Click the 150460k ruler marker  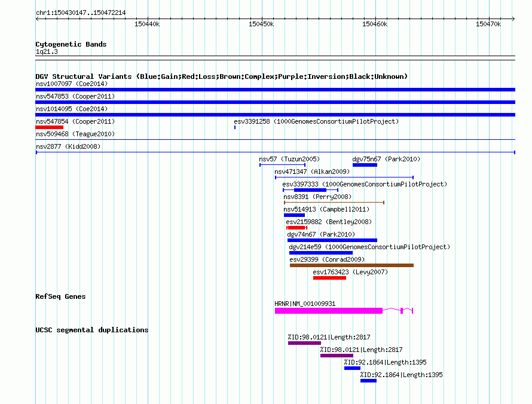[375, 24]
